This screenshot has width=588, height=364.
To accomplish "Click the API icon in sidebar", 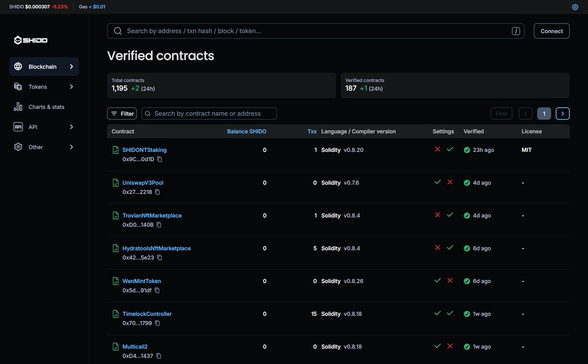I will pyautogui.click(x=18, y=127).
